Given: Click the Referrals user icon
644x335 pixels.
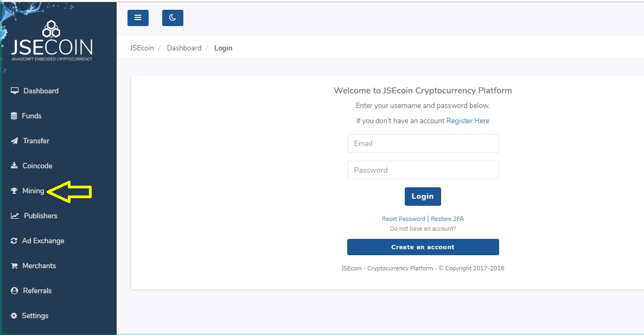Looking at the screenshot, I should tap(14, 290).
